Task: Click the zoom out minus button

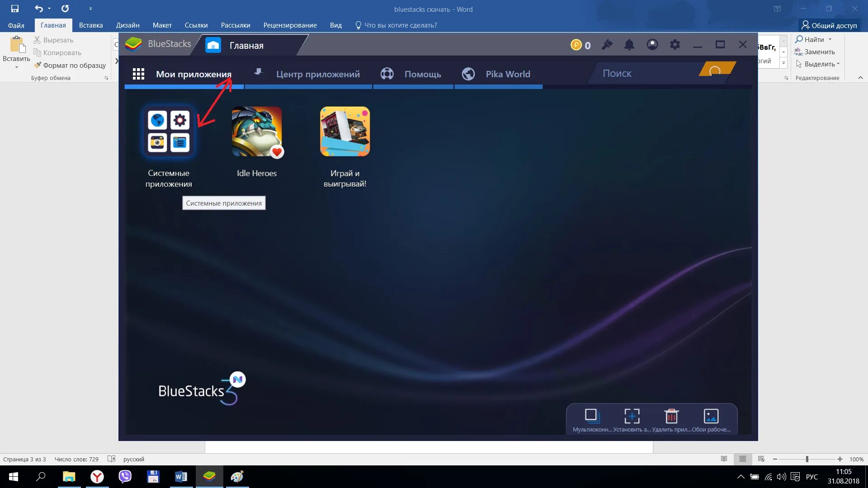Action: [x=775, y=459]
